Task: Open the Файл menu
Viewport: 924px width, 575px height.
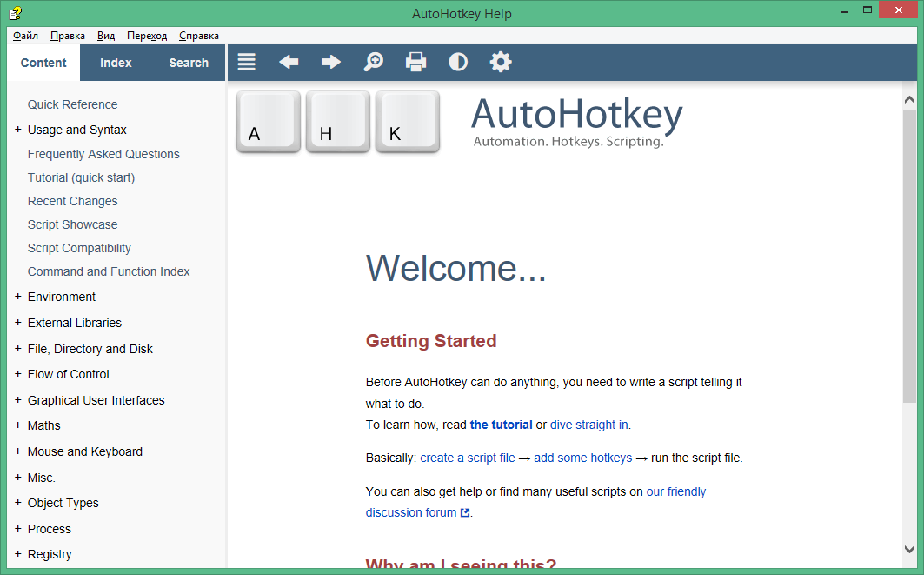Action: coord(24,36)
